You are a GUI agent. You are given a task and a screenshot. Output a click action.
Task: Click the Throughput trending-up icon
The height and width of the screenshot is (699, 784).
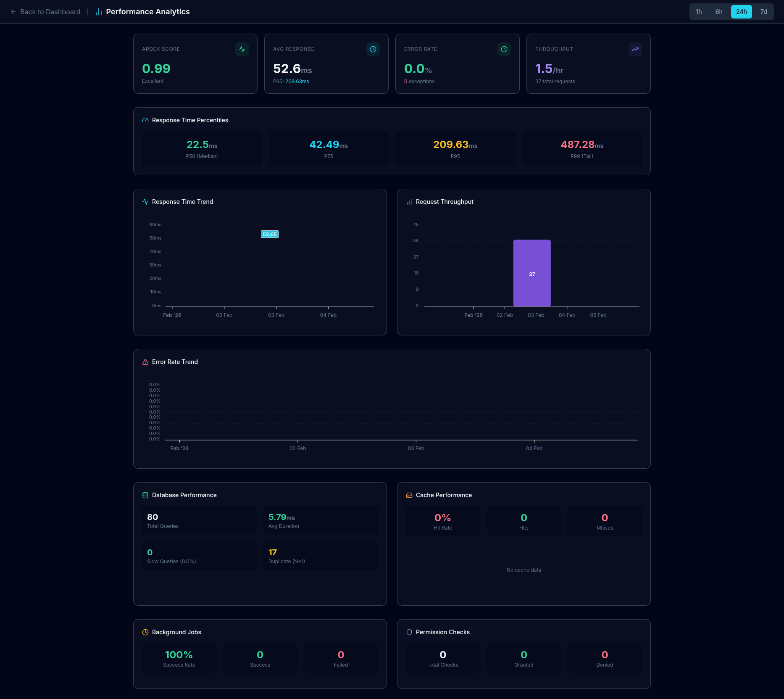coord(635,49)
